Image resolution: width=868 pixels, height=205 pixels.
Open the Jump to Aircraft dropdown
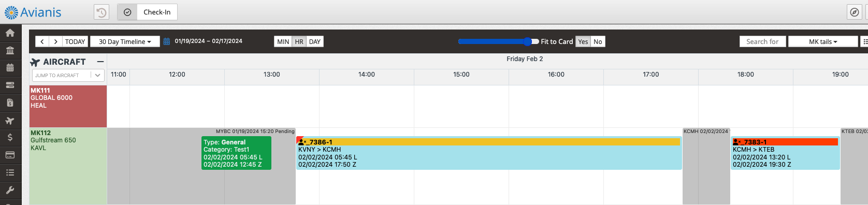tap(68, 75)
